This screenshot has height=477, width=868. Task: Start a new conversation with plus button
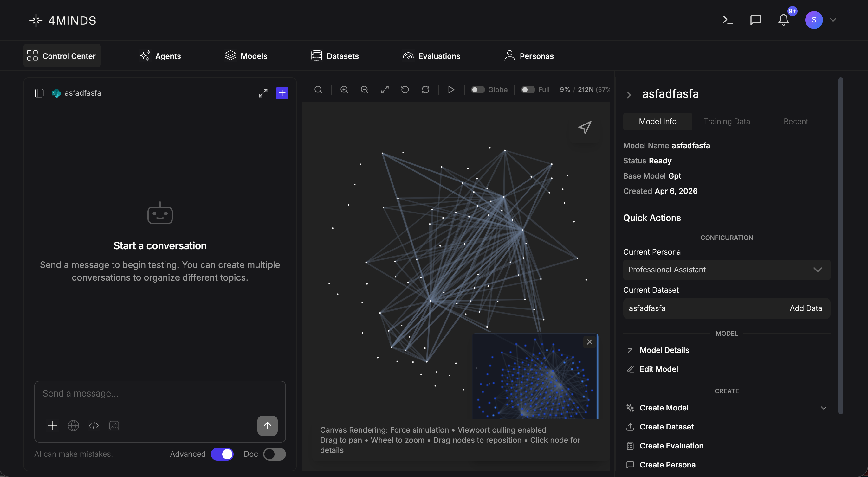(x=282, y=93)
